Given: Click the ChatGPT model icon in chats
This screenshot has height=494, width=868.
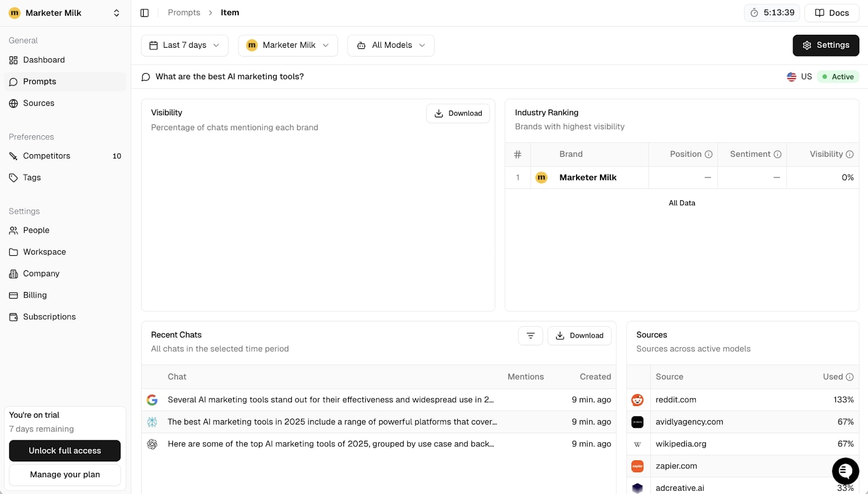Looking at the screenshot, I should click(152, 444).
